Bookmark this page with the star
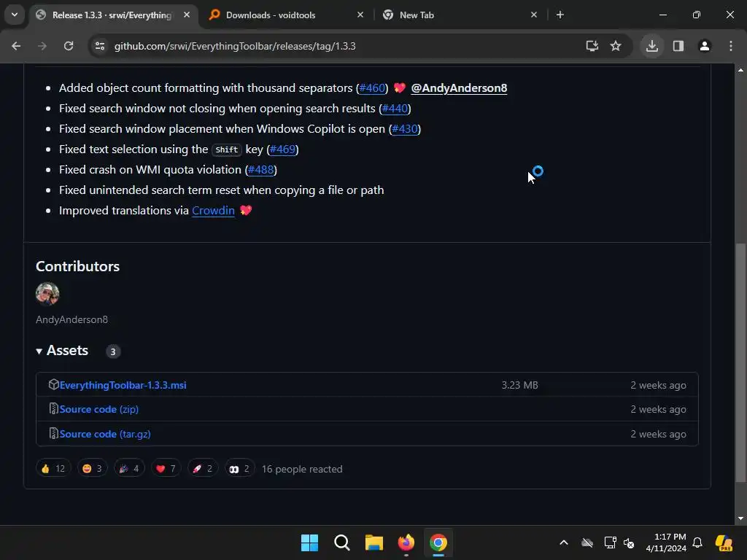 click(x=616, y=46)
